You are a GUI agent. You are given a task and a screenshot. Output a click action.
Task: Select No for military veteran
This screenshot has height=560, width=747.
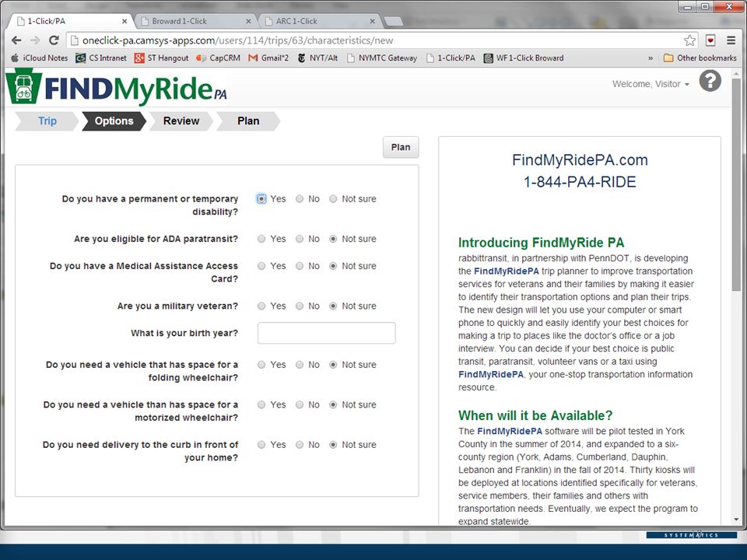click(x=299, y=306)
